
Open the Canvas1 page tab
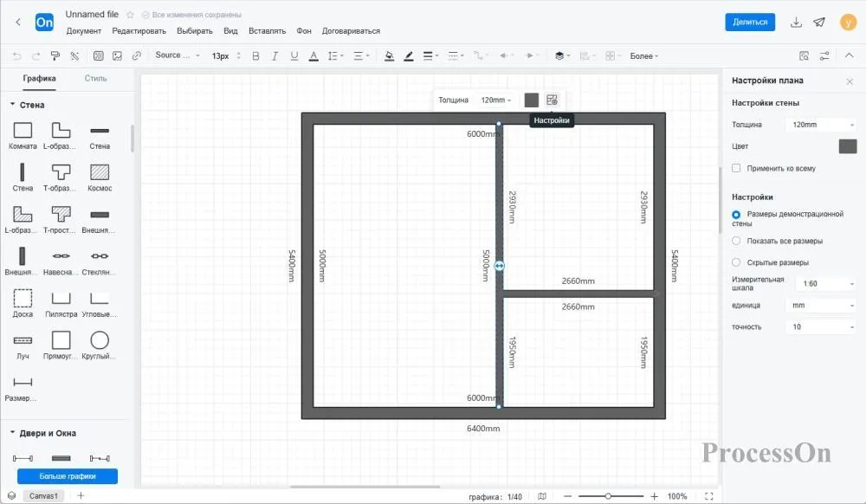point(43,495)
